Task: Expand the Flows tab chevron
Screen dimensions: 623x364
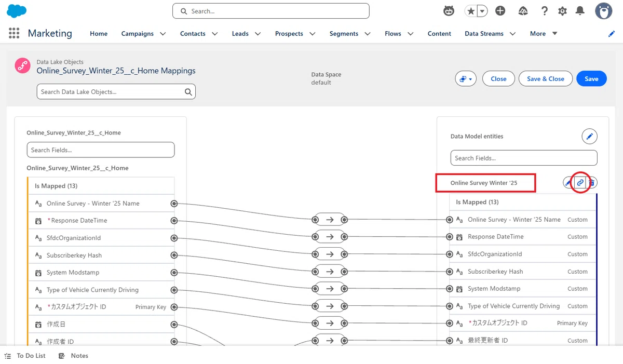Action: click(x=411, y=34)
